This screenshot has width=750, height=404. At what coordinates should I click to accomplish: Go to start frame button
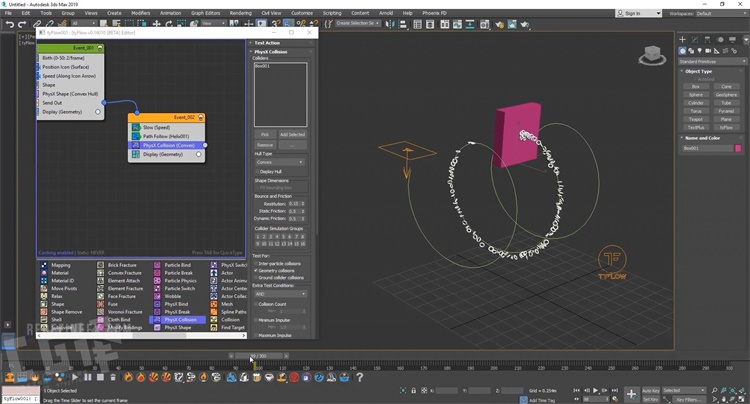pyautogui.click(x=576, y=391)
